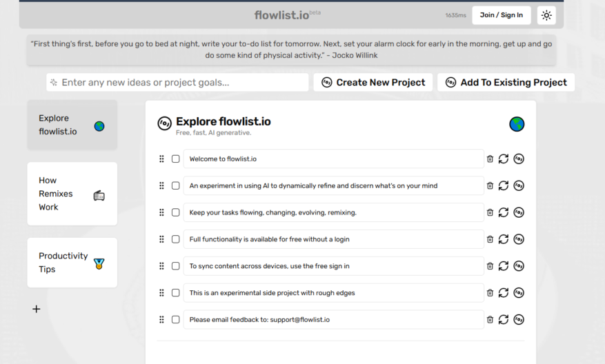Edit the "Welcome to flowlist.io" task text
Image resolution: width=605 pixels, height=364 pixels.
pyautogui.click(x=334, y=159)
